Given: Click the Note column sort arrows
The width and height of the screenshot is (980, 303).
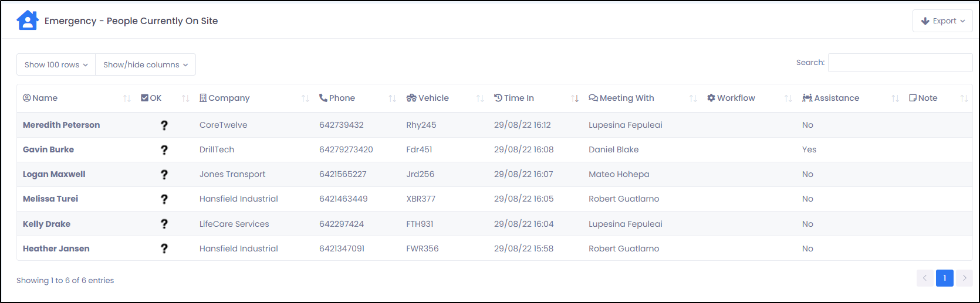Looking at the screenshot, I should [x=964, y=98].
